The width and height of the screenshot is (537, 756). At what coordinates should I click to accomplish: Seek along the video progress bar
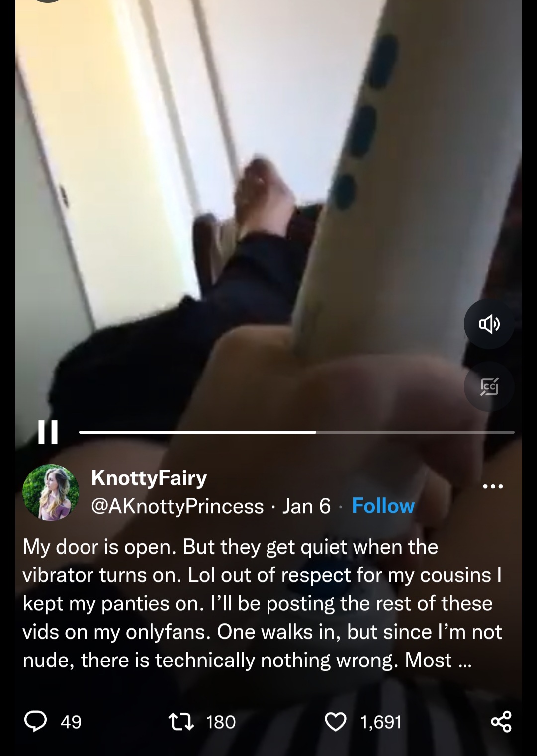[x=296, y=432]
